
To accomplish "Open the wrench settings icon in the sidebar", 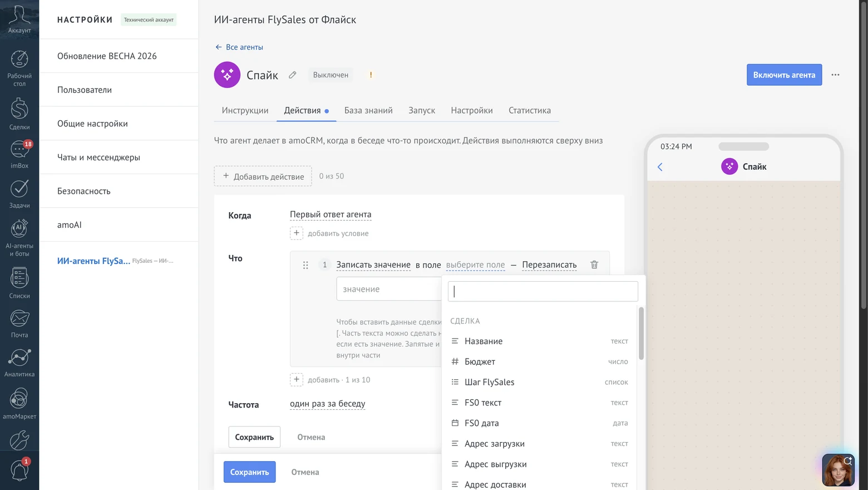I will click(x=19, y=440).
